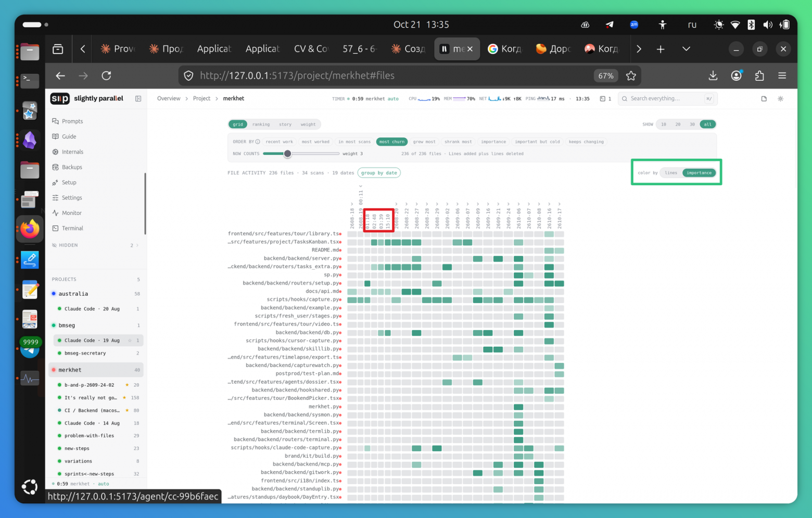Open the list all tabs dropdown arrow
The image size is (812, 518).
point(686,49)
